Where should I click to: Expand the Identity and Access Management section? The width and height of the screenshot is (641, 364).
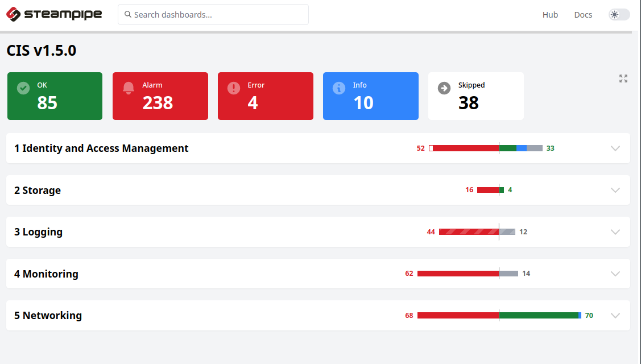(615, 148)
